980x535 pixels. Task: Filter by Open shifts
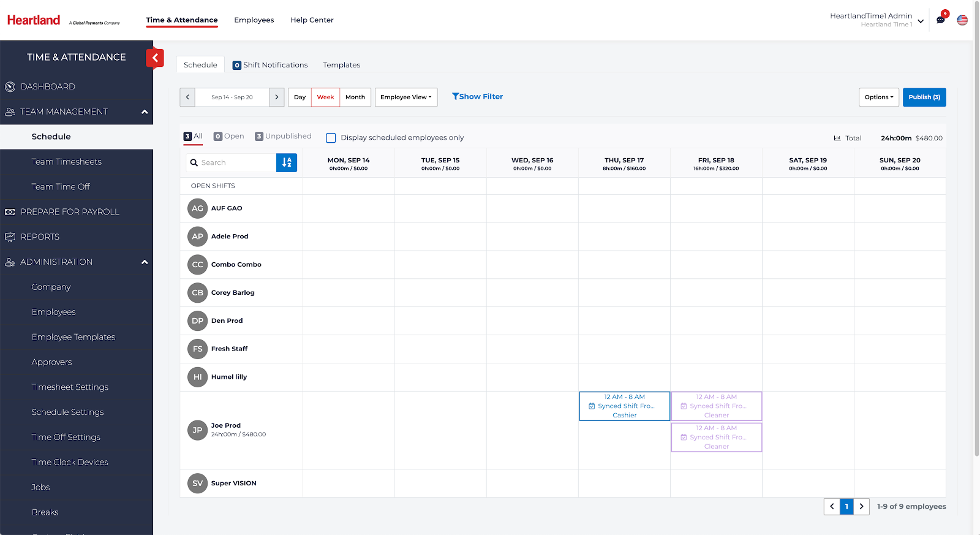pos(228,137)
